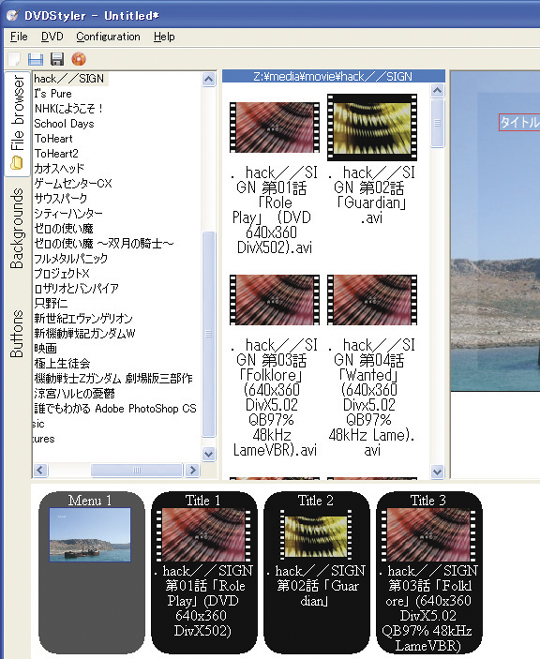Select the フルメタルパニック folder

(x=71, y=258)
